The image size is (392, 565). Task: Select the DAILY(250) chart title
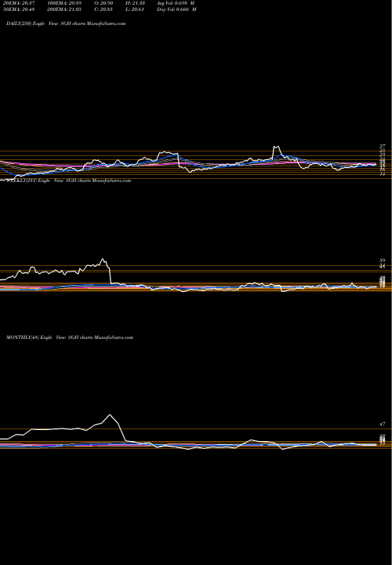pos(66,24)
